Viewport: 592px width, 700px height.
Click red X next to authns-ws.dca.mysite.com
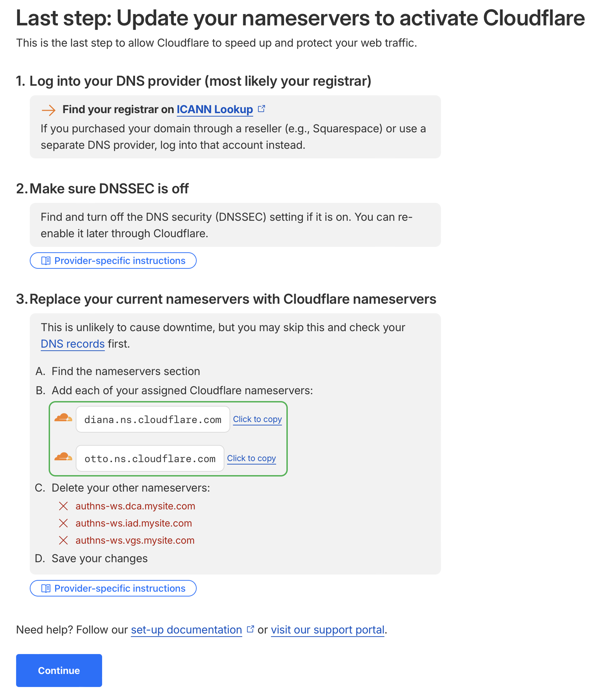point(63,506)
